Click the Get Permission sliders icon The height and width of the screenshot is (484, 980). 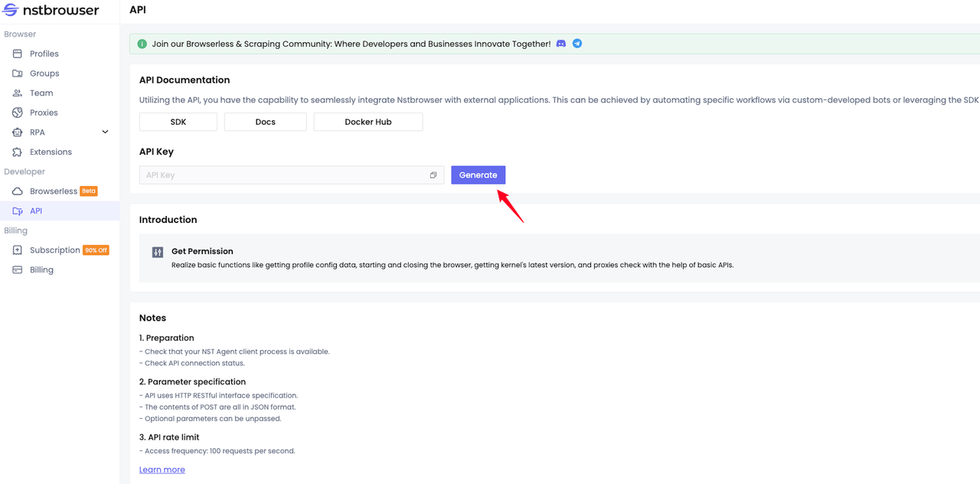(158, 252)
